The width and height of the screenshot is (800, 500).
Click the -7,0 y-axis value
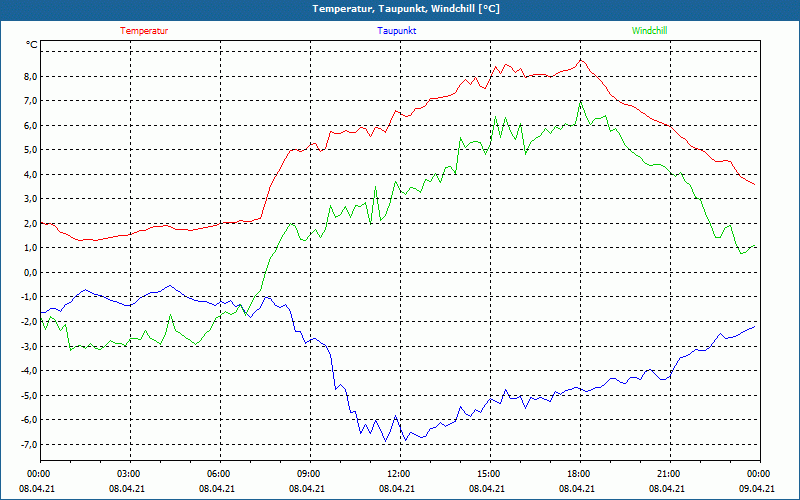click(30, 444)
